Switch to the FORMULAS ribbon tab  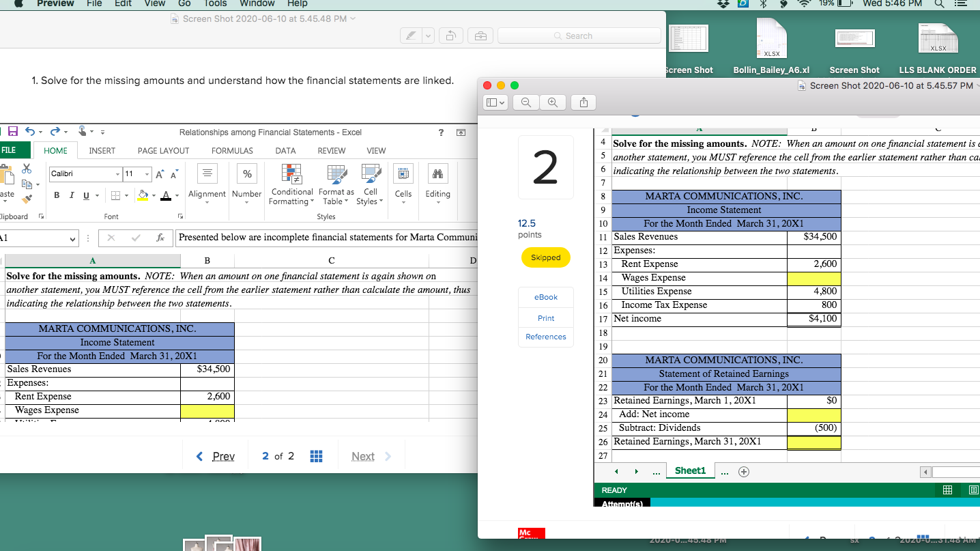coord(232,151)
